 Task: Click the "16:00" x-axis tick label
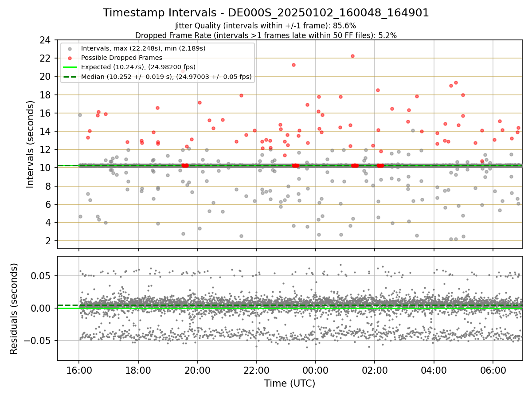click(x=79, y=370)
